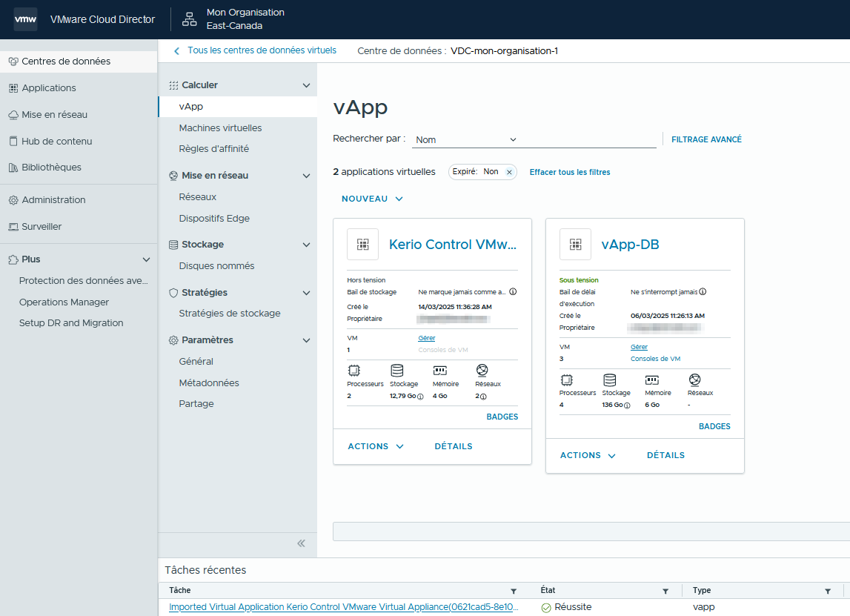
Task: Collapse the Mise en réseau section chevron
Action: pos(306,176)
